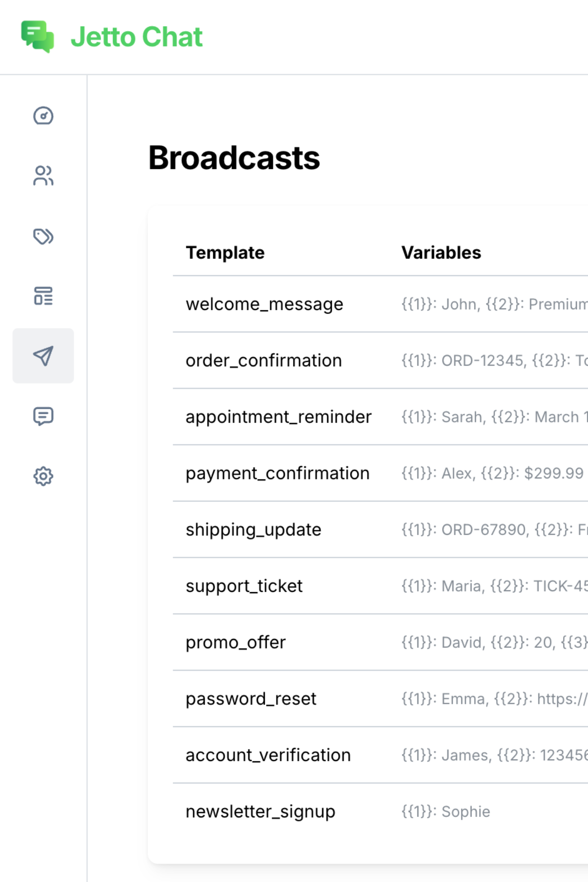Open the contacts people icon in sidebar
588x882 pixels.
tap(43, 176)
